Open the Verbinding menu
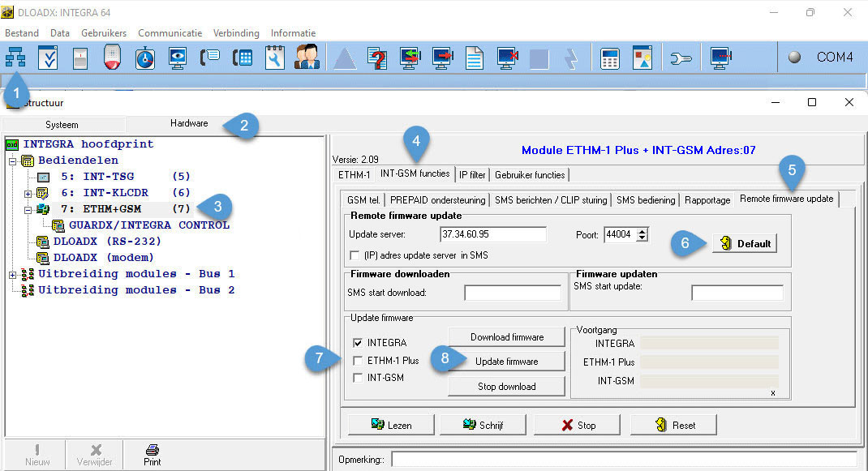The image size is (868, 471). click(236, 33)
